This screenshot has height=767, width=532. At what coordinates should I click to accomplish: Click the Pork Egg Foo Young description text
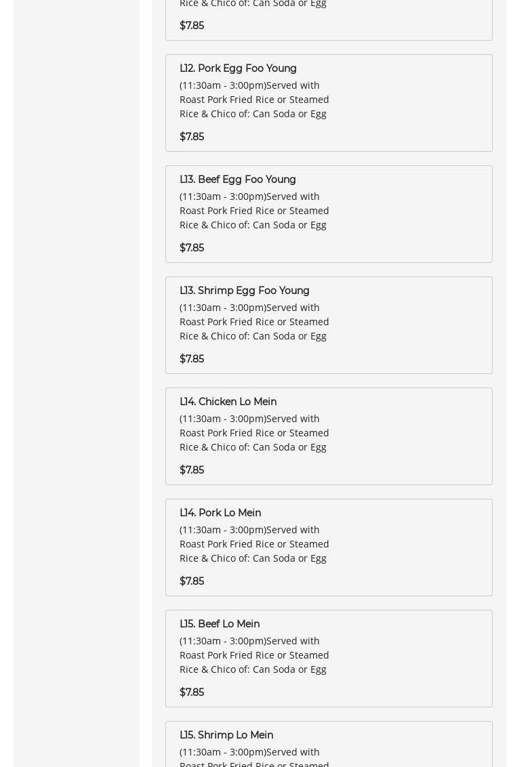[254, 100]
